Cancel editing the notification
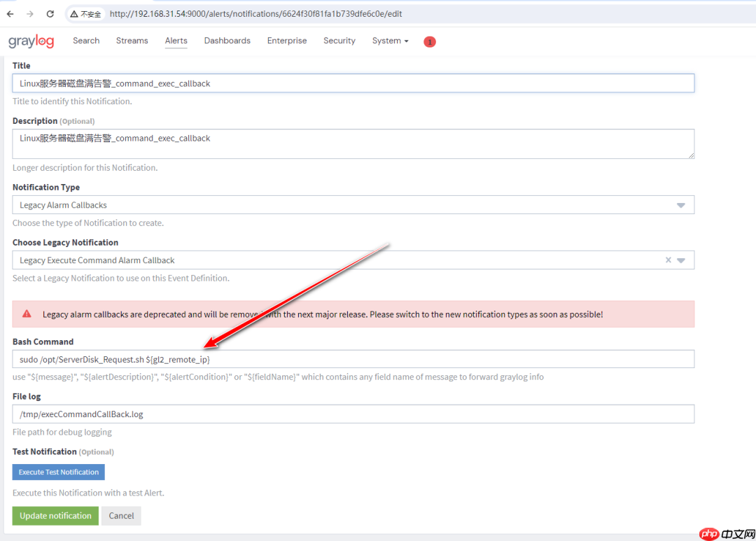Screen dimensions: 756x541 pyautogui.click(x=121, y=516)
